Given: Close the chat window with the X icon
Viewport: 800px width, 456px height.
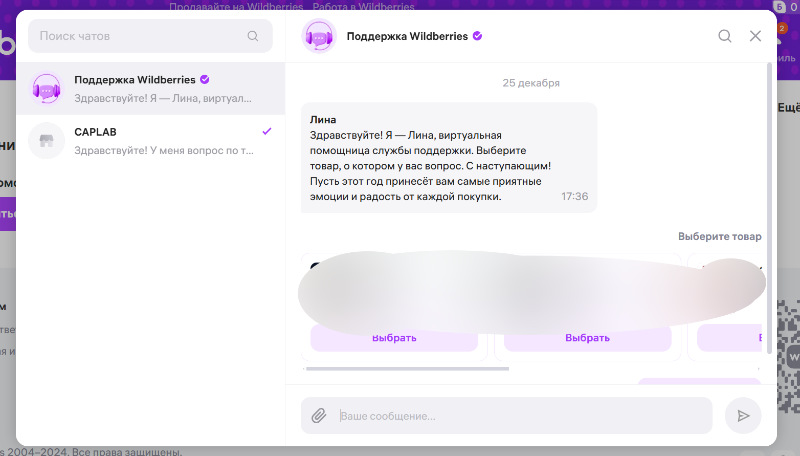Looking at the screenshot, I should [x=755, y=36].
